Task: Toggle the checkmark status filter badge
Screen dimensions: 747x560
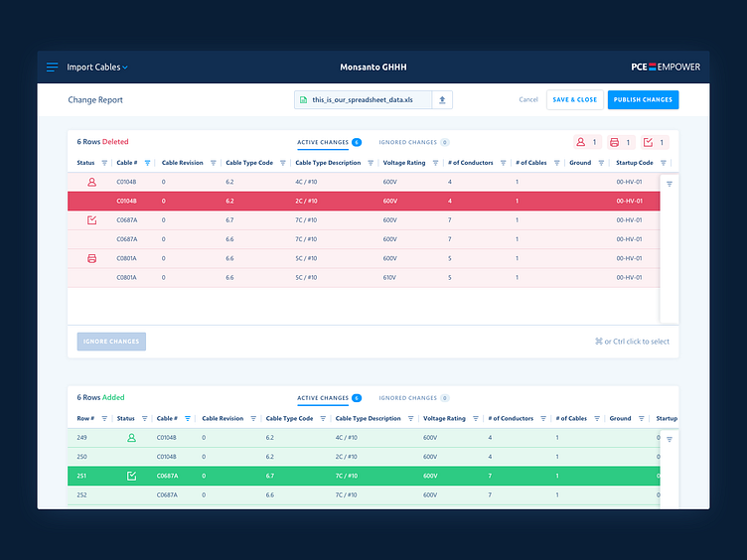Action: (655, 142)
